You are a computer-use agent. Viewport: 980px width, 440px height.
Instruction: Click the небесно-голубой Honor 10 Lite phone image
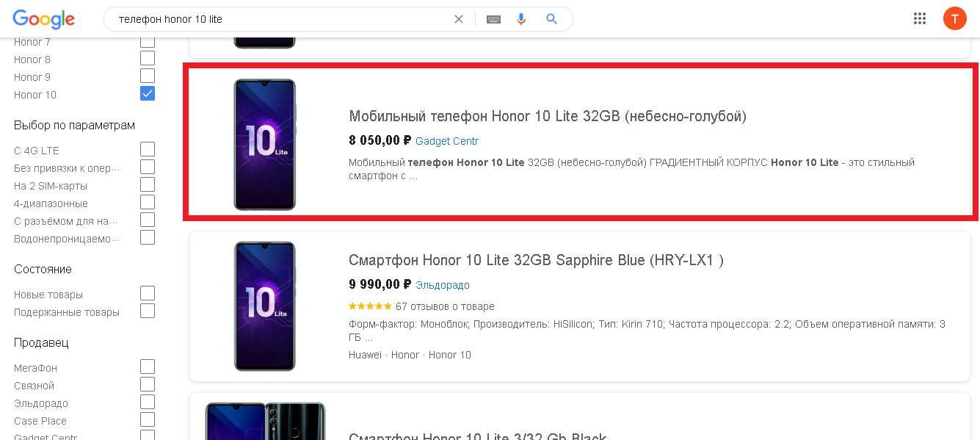pos(265,144)
